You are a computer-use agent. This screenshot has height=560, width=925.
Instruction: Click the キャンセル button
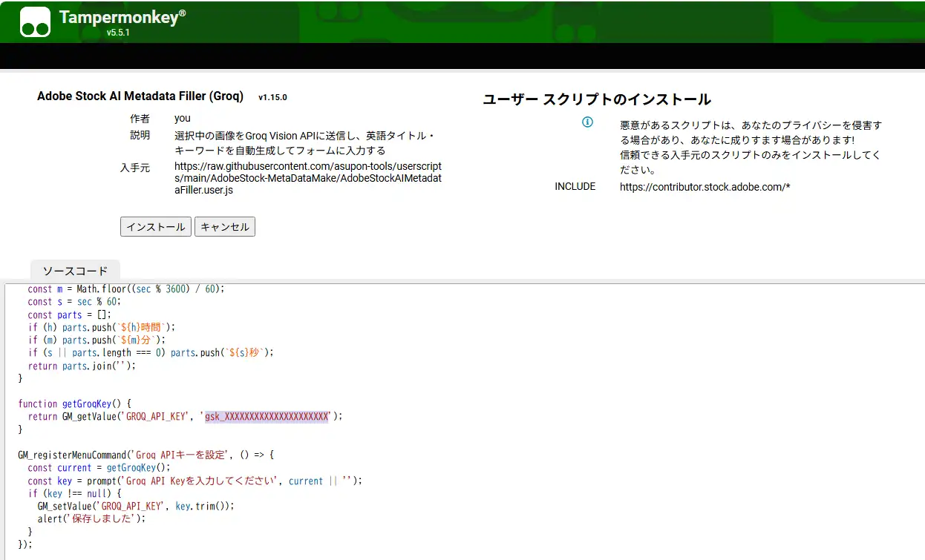coord(225,227)
